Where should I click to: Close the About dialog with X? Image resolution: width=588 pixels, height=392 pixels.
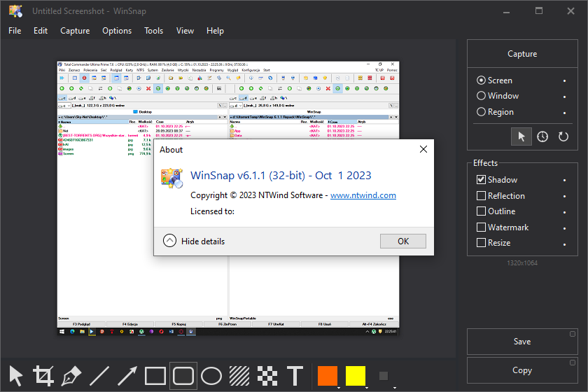point(423,149)
